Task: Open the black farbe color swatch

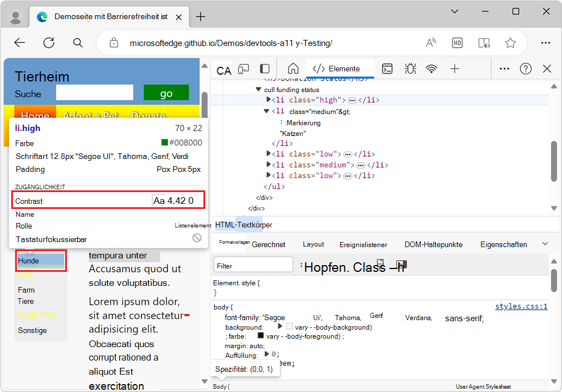Action: click(x=261, y=335)
